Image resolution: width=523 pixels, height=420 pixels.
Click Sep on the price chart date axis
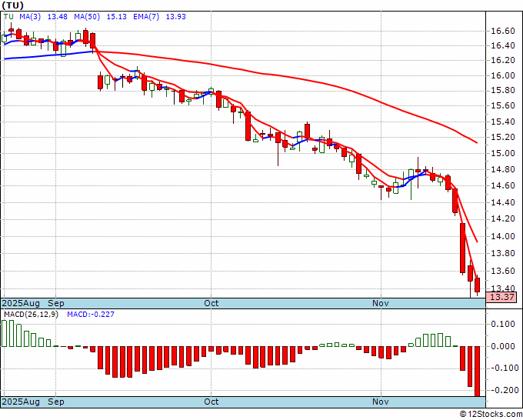click(x=56, y=303)
